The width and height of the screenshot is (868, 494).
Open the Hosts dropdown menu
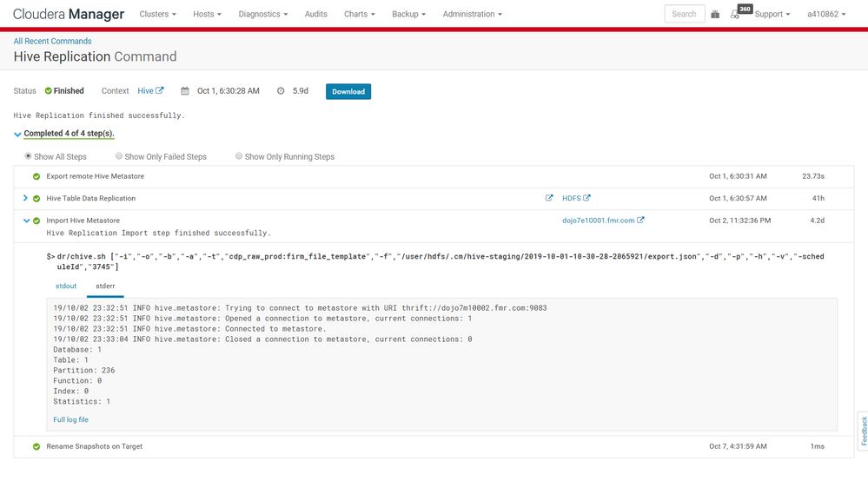(x=207, y=15)
